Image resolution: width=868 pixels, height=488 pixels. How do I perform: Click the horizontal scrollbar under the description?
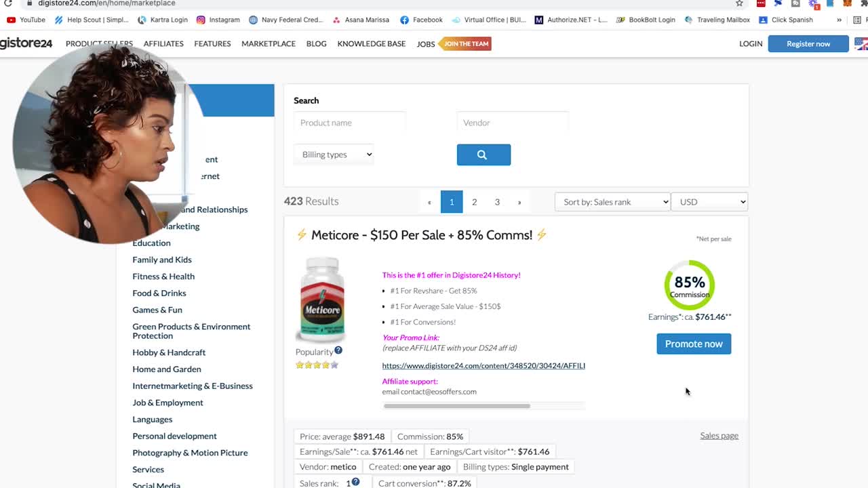point(456,406)
